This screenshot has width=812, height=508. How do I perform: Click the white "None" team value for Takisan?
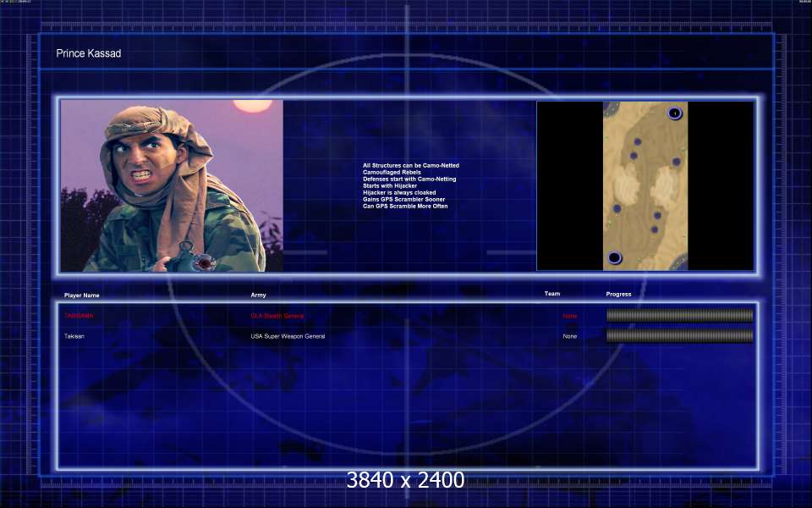(569, 336)
